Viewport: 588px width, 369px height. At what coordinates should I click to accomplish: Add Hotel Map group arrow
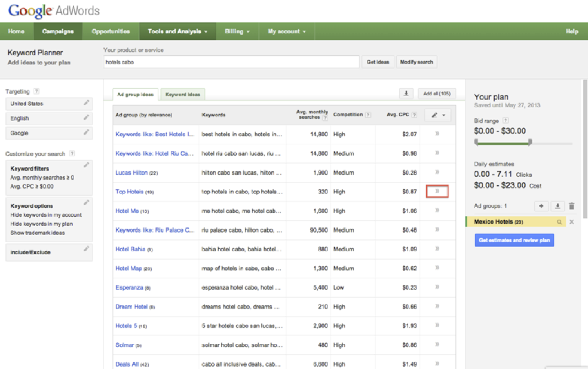(x=437, y=268)
